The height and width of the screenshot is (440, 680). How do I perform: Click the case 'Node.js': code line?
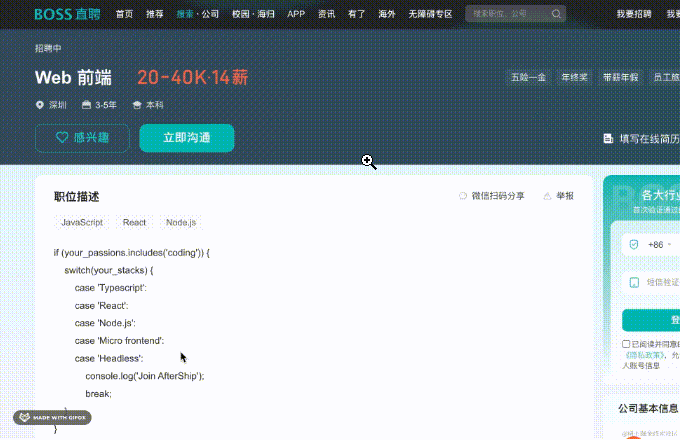pos(105,323)
